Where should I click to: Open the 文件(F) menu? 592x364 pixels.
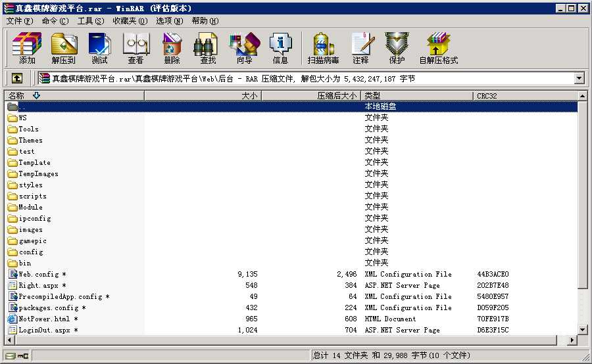pyautogui.click(x=20, y=21)
